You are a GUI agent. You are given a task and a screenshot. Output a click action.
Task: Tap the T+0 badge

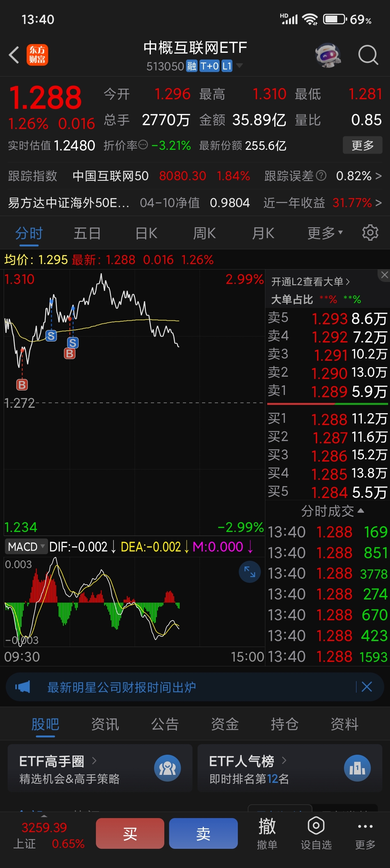tap(210, 66)
